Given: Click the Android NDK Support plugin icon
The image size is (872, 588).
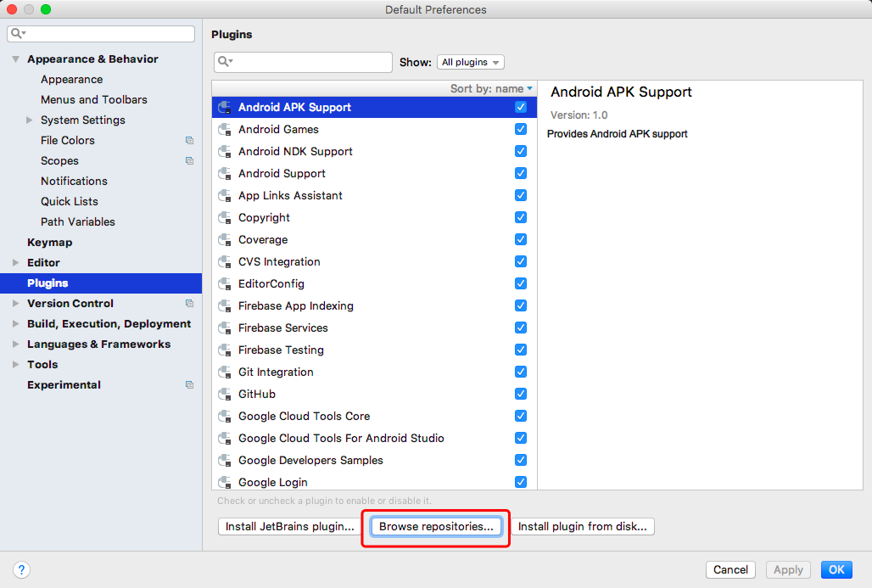Looking at the screenshot, I should coord(225,151).
